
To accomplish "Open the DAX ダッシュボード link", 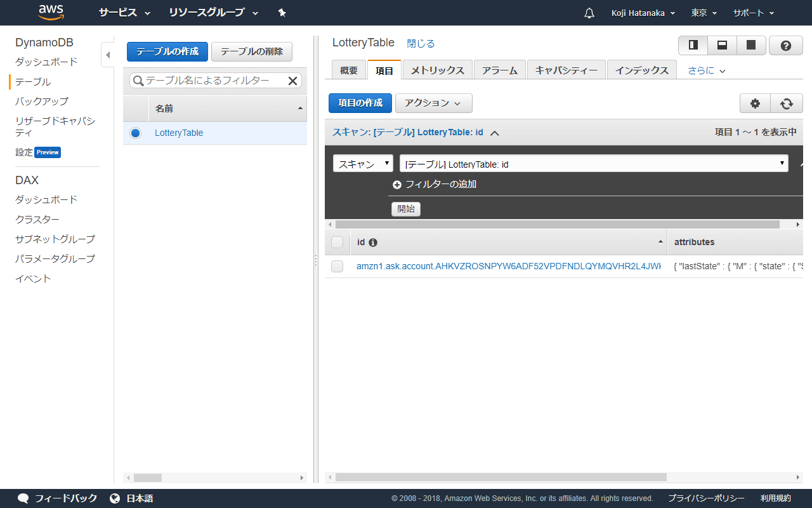I will pos(46,200).
